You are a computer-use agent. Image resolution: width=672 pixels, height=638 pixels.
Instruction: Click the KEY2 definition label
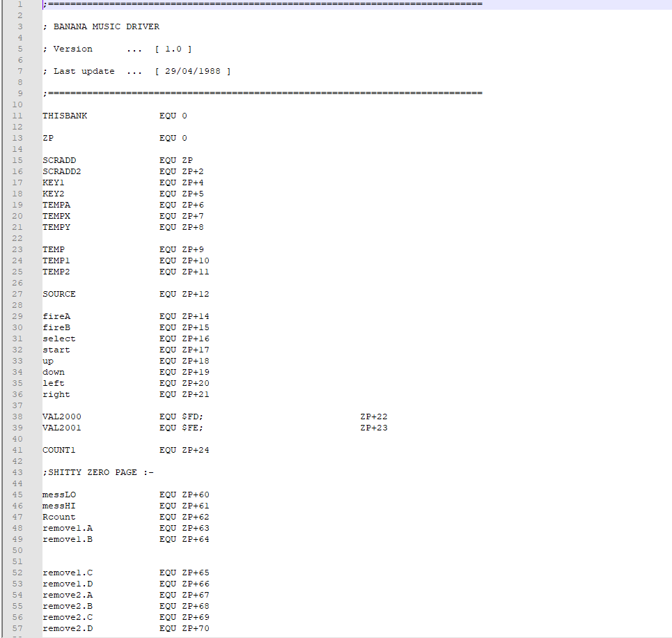(x=53, y=194)
